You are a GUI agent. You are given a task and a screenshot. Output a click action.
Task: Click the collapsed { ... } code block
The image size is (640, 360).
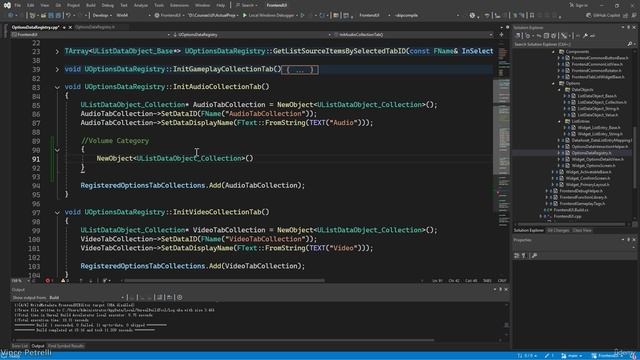point(300,70)
